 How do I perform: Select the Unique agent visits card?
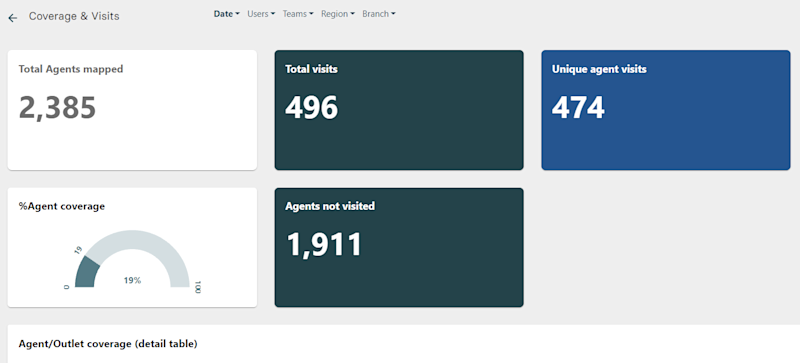(666, 110)
